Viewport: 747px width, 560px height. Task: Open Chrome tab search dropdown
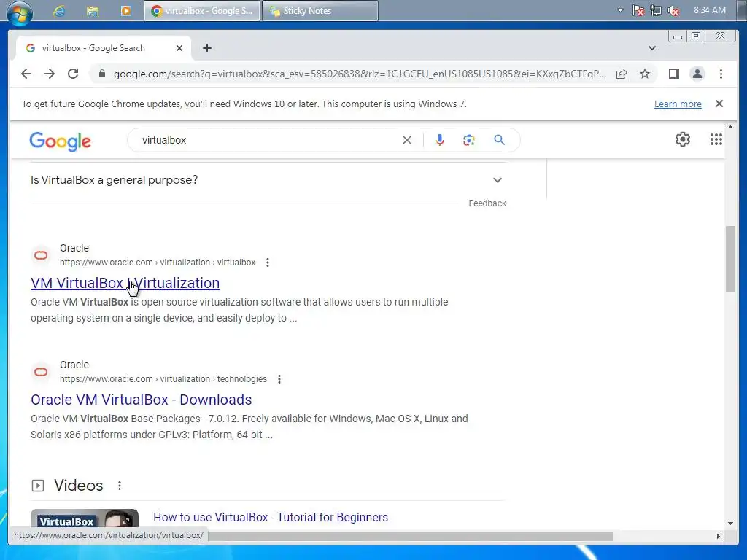[x=651, y=48]
